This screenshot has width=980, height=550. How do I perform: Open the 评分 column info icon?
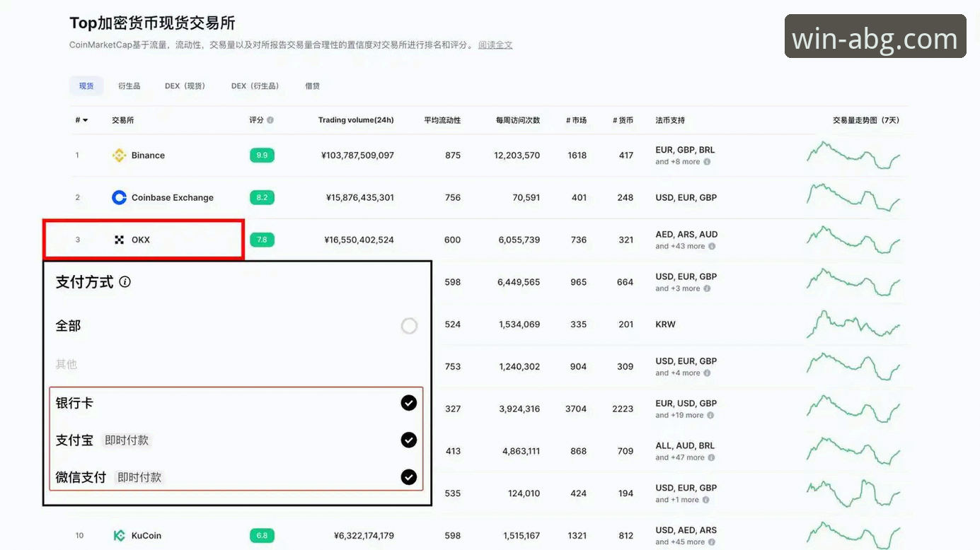pyautogui.click(x=269, y=119)
